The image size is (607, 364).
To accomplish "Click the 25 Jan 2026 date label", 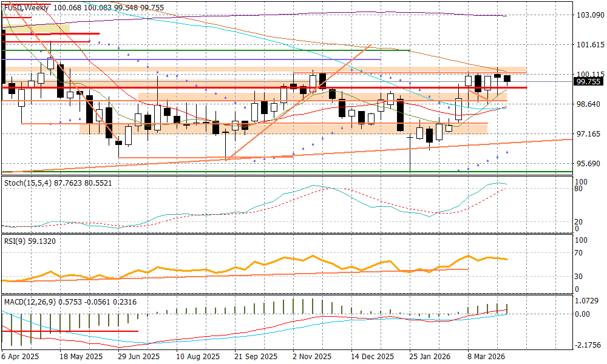I will tap(428, 357).
